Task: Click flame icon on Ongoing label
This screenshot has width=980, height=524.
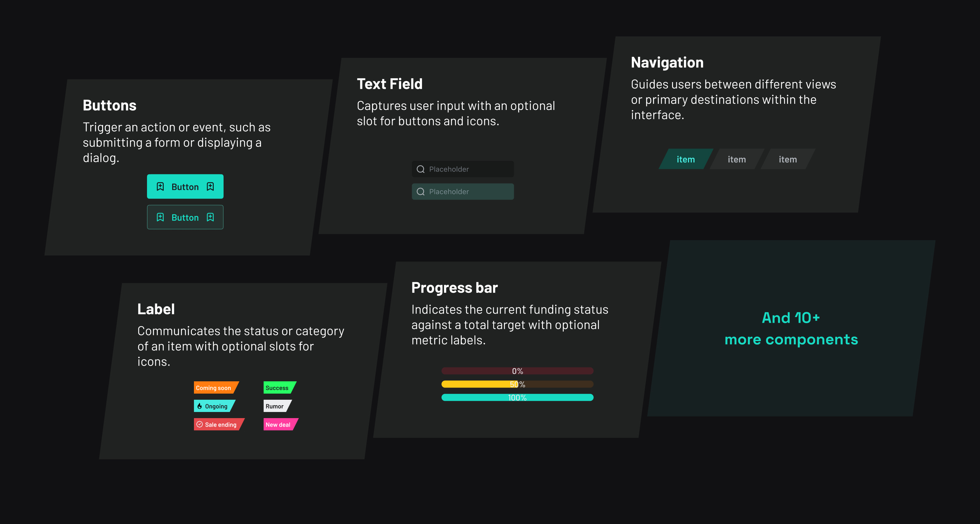Action: (x=199, y=406)
